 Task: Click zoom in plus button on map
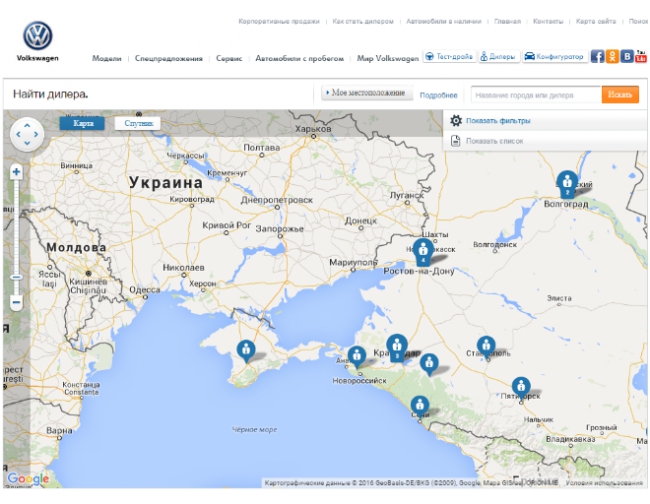pyautogui.click(x=16, y=172)
